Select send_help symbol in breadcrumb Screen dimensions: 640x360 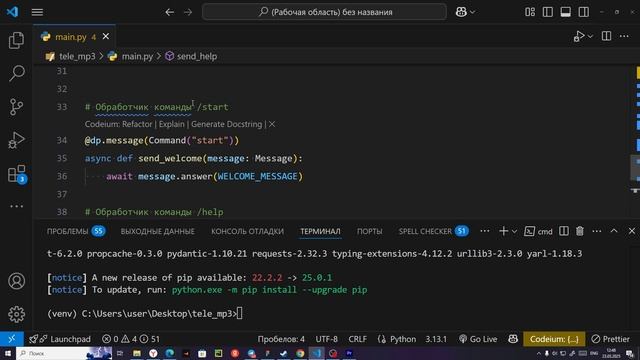tap(197, 56)
